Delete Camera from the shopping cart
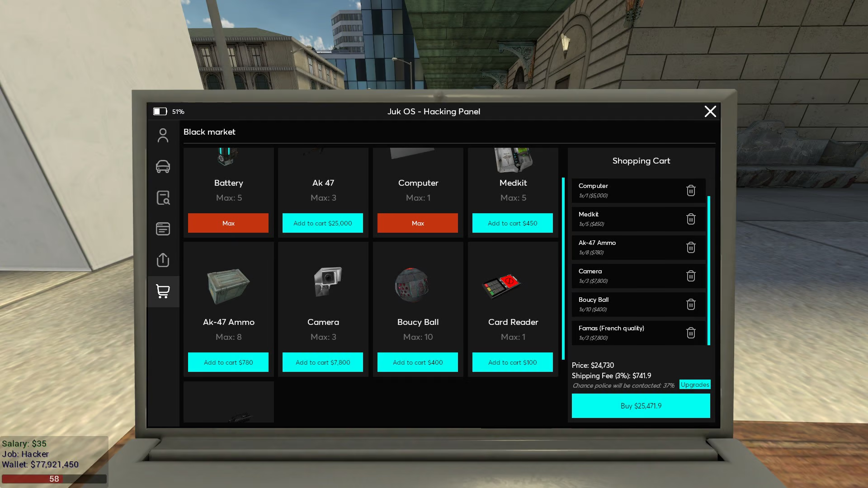The height and width of the screenshot is (488, 868). pyautogui.click(x=691, y=276)
